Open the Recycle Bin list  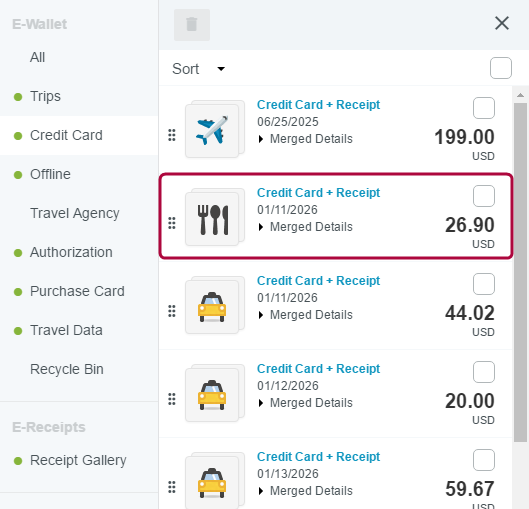click(66, 369)
